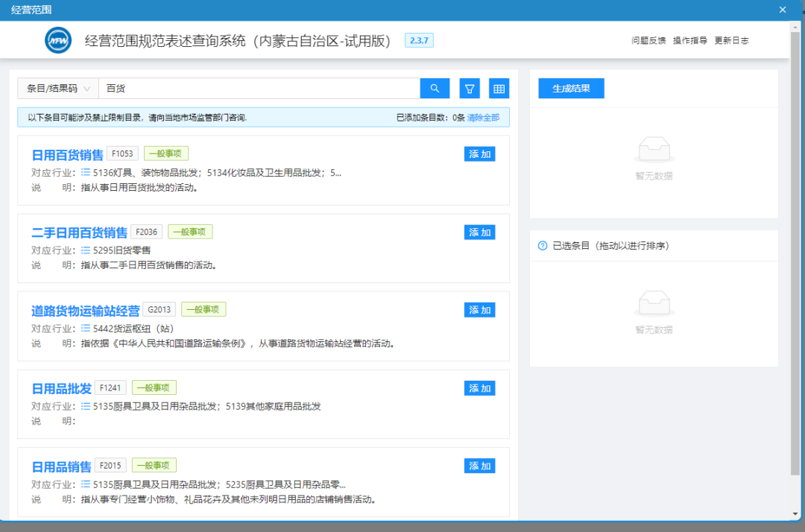Click the 2.3.7 version badge
The image size is (805, 532).
418,40
